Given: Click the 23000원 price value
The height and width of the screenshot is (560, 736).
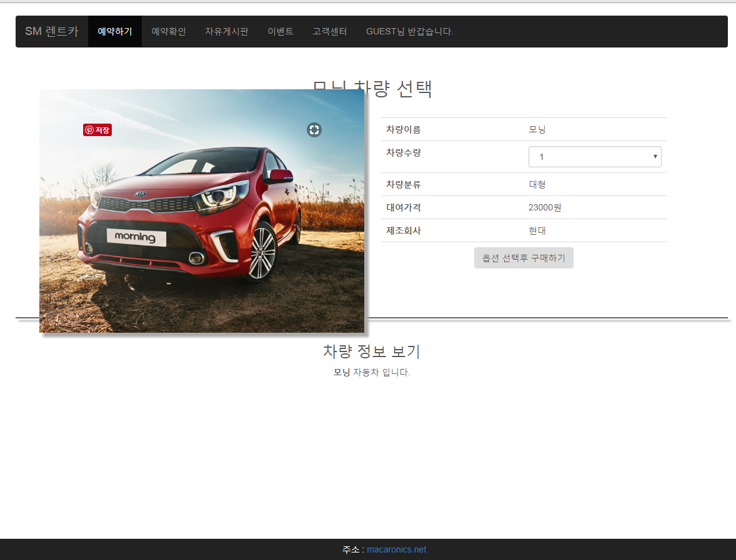Looking at the screenshot, I should 544,207.
